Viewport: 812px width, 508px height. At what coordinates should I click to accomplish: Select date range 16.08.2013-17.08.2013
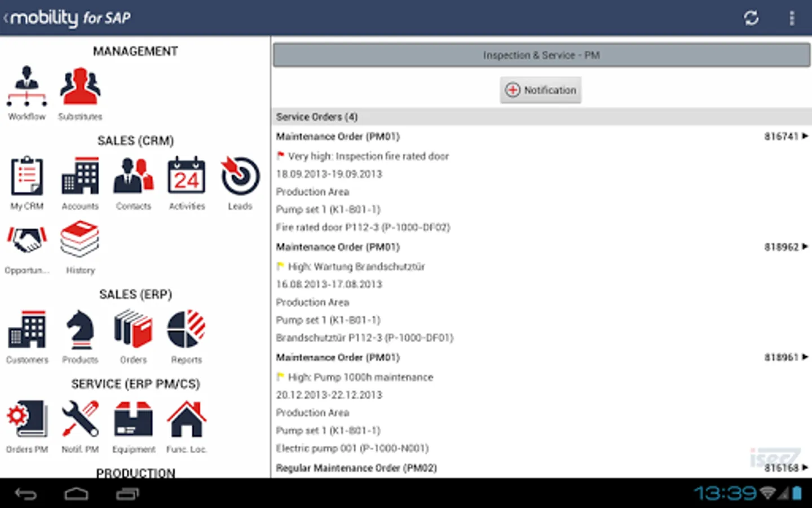click(x=329, y=284)
